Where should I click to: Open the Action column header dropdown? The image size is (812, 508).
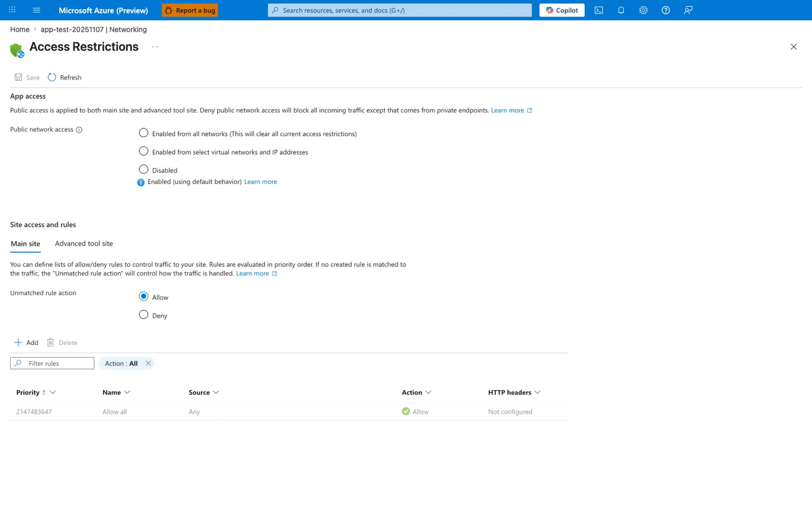point(429,392)
